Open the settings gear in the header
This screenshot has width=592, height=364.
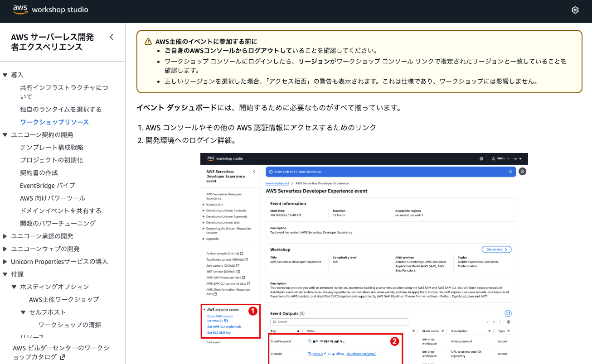[575, 10]
